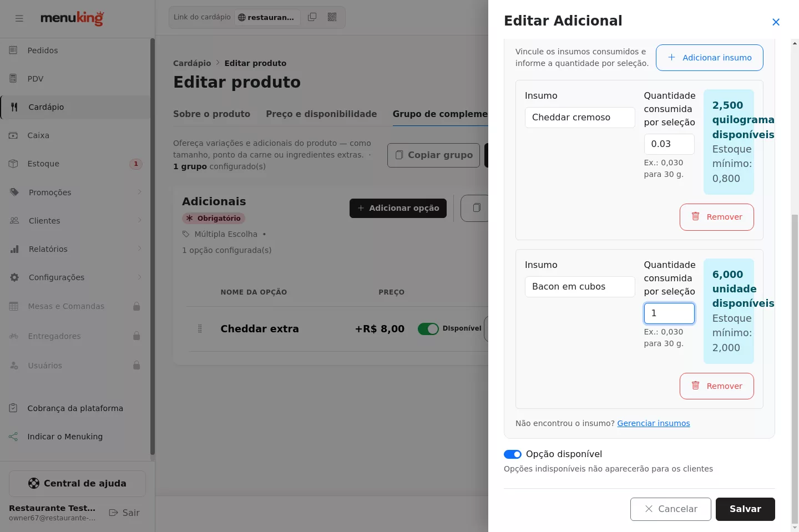Click Cheddar cremoso quantity input field
This screenshot has width=799, height=532.
(669, 144)
